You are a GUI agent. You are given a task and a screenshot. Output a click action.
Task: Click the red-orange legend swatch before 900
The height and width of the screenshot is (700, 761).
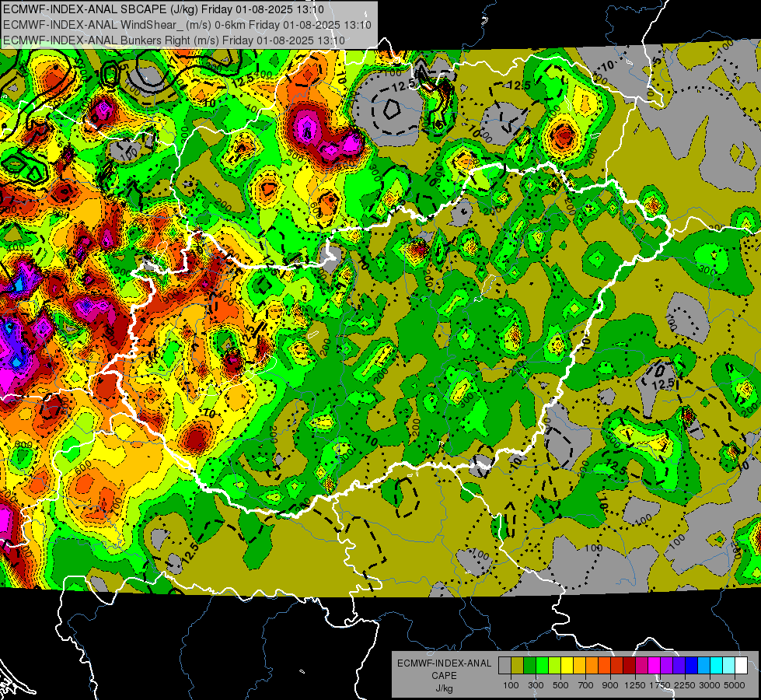point(604,666)
